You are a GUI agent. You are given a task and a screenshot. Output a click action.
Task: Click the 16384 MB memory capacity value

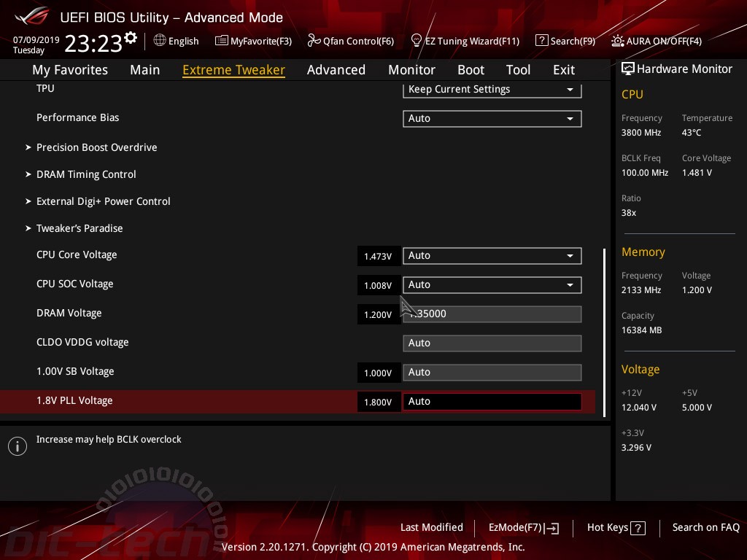(642, 330)
